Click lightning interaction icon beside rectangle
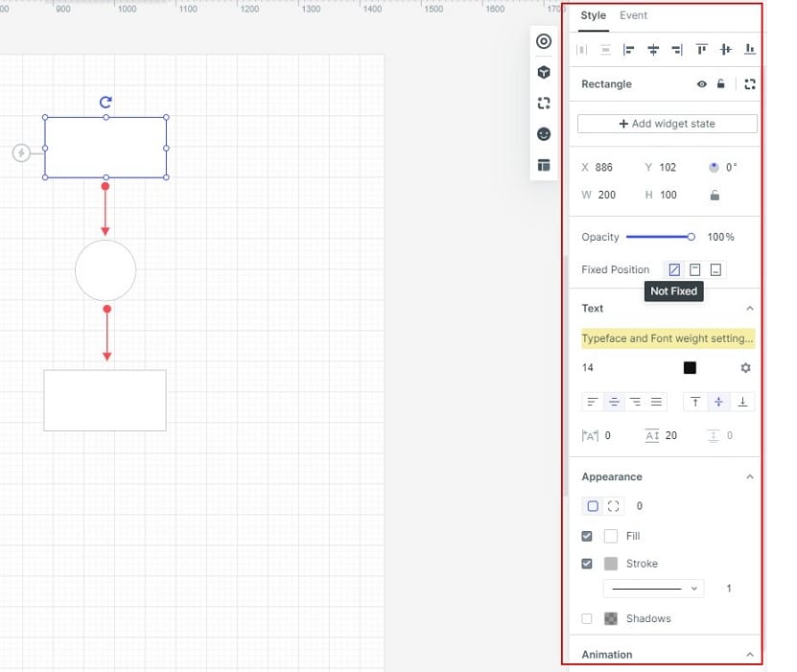Screen dimensions: 797x672 point(21,152)
